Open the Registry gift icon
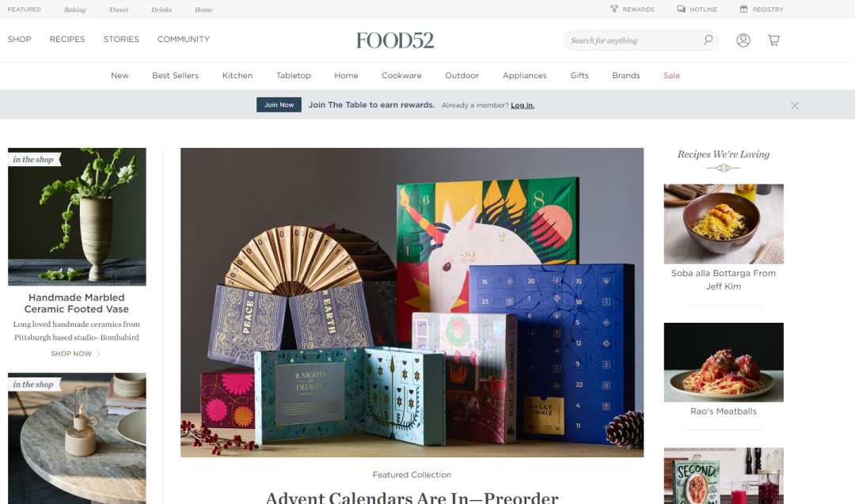Screen dimensions: 855x504 pyautogui.click(x=743, y=9)
